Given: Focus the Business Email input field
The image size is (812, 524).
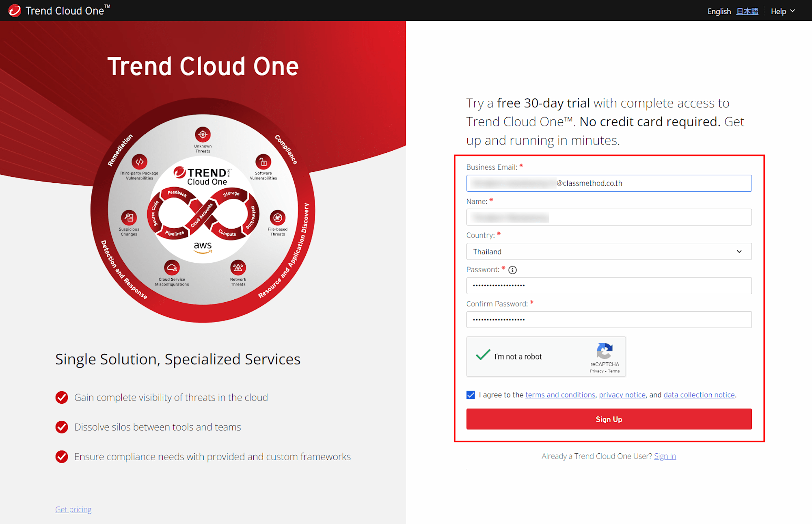Looking at the screenshot, I should (609, 183).
